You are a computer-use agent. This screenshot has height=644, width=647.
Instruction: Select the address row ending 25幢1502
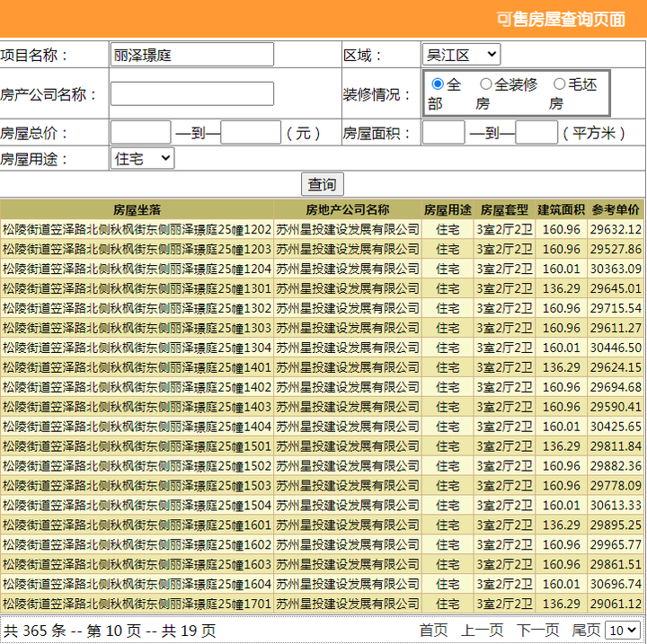pyautogui.click(x=137, y=466)
